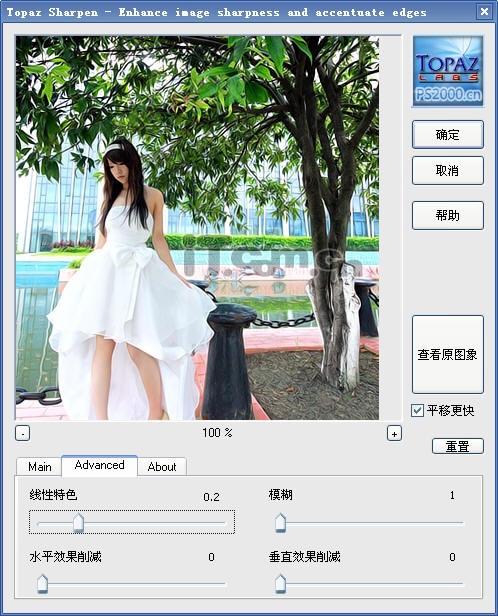Image resolution: width=498 pixels, height=616 pixels.
Task: Click the 模糊 slider handle
Action: point(280,523)
